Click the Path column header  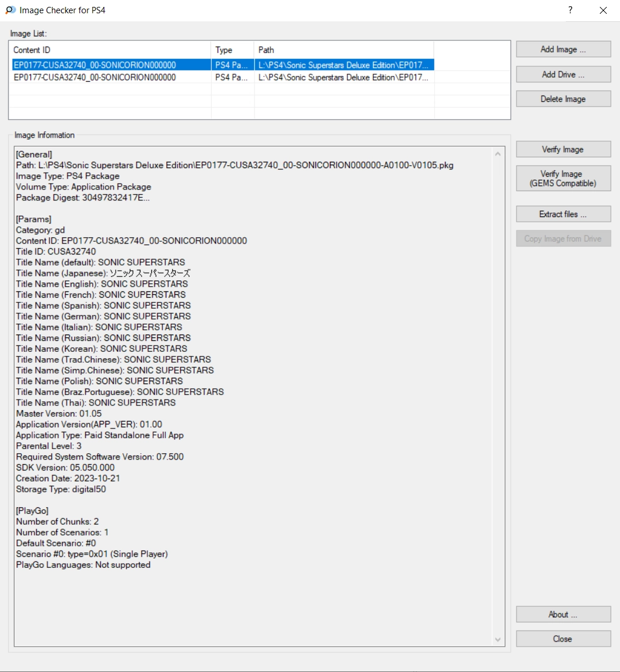point(343,50)
